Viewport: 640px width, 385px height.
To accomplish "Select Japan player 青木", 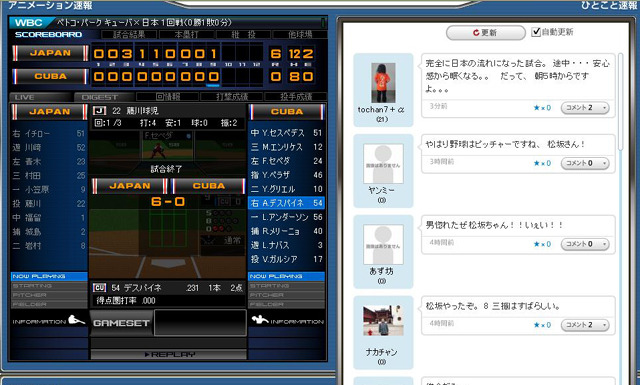I will coord(49,162).
